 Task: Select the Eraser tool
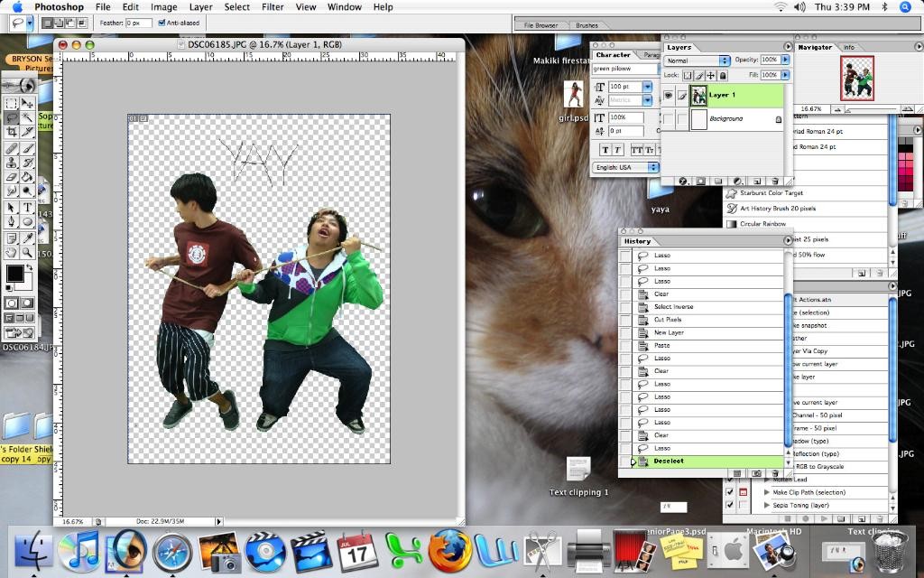pyautogui.click(x=11, y=176)
